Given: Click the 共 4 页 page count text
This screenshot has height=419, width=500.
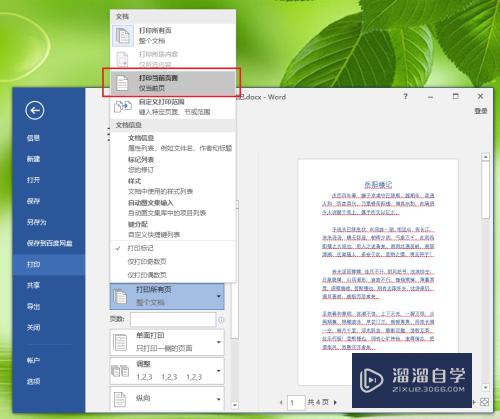Looking at the screenshot, I should click(318, 402).
